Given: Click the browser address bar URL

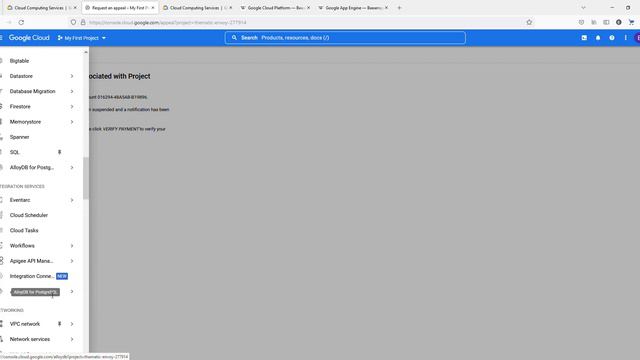Looking at the screenshot, I should tap(167, 22).
